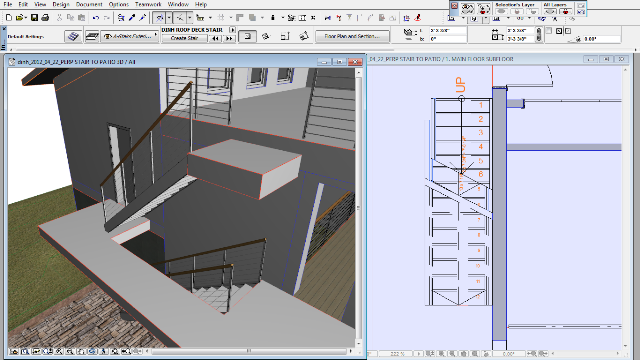Image resolution: width=640 pixels, height=360 pixels.
Task: Open the Document menu
Action: point(89,4)
